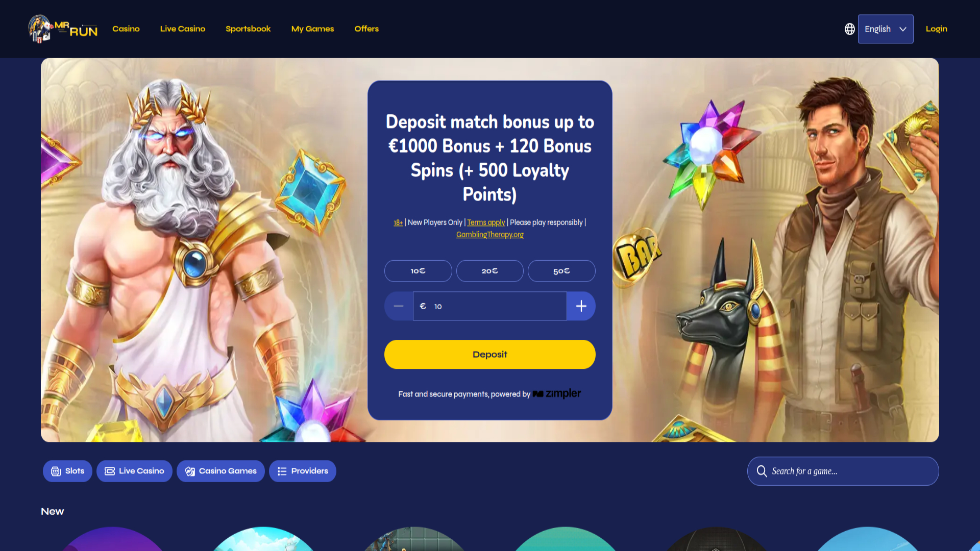
Task: Choose the 50€ preset amount
Action: 561,271
